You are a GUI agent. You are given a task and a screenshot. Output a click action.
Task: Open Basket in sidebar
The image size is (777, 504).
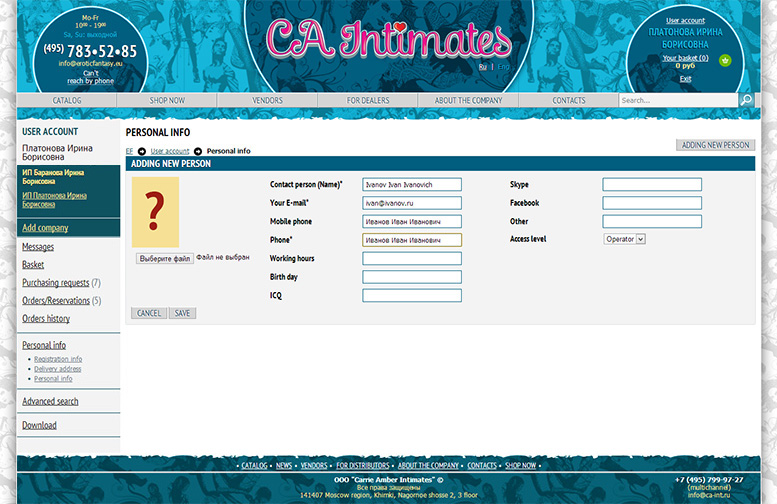click(x=33, y=265)
